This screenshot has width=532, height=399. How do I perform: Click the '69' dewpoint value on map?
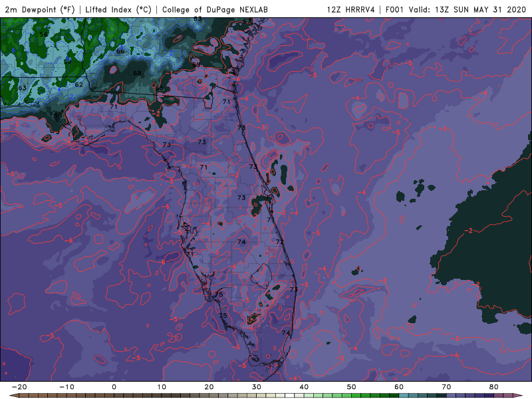click(196, 65)
